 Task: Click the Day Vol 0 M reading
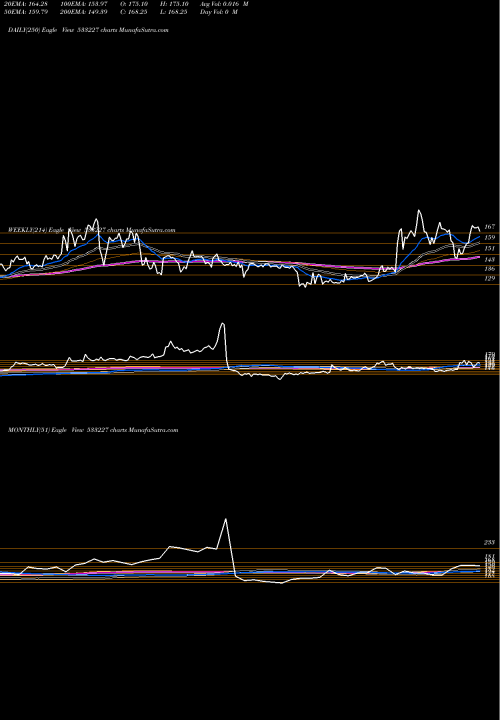click(x=219, y=11)
